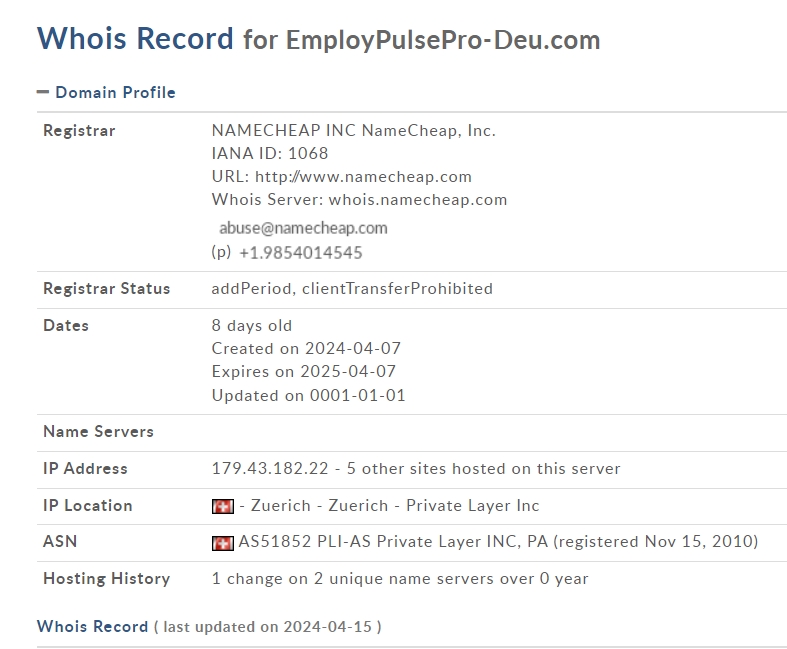Click the Expires on 2025-04-07 date
Image resolution: width=787 pixels, height=649 pixels.
pyautogui.click(x=304, y=371)
